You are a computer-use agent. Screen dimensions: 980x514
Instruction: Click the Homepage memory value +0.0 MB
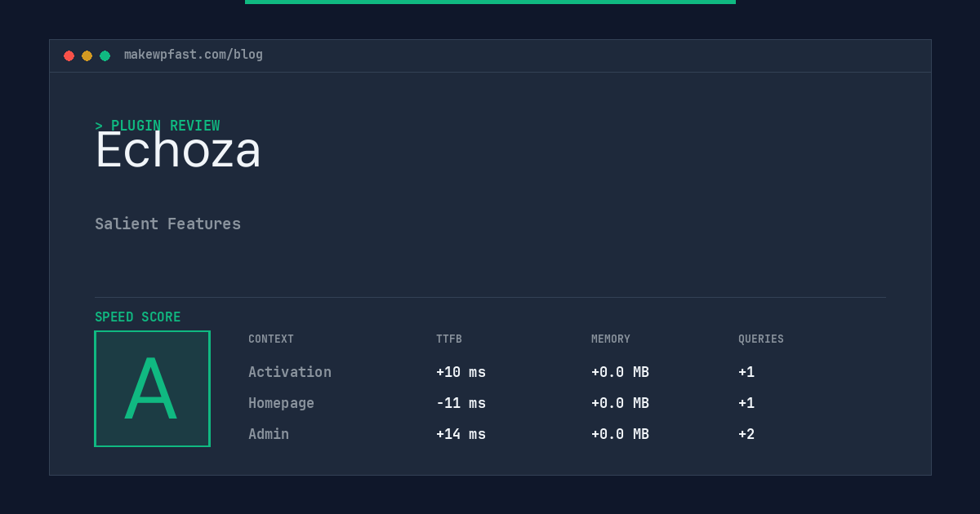(x=620, y=403)
